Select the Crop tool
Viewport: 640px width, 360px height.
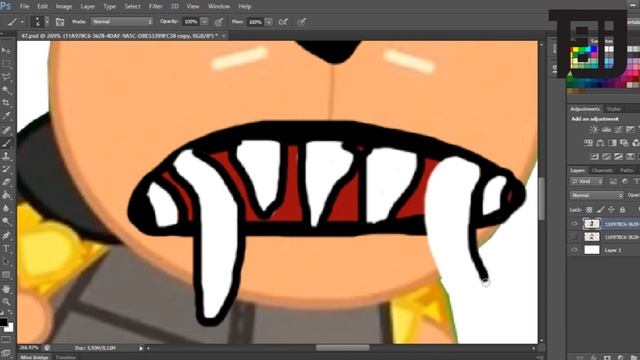[x=6, y=103]
